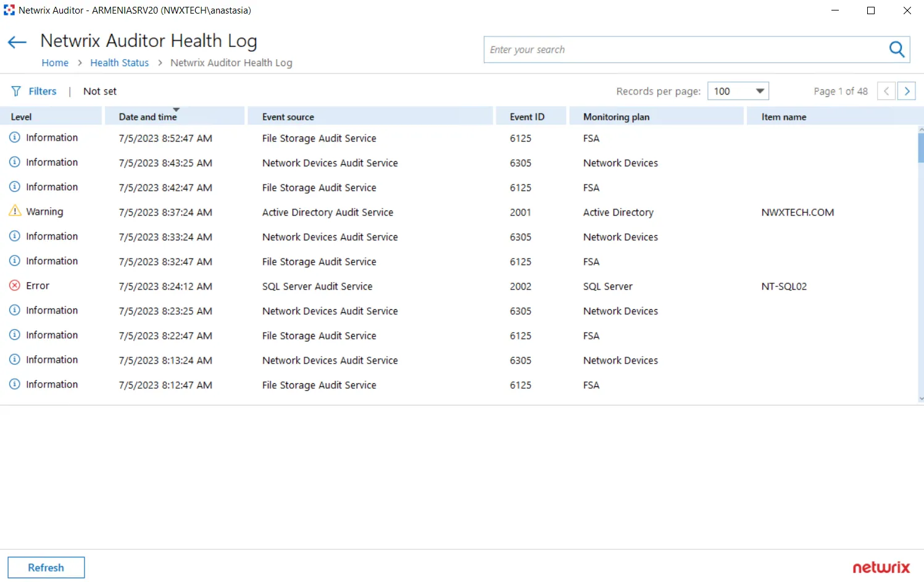Go to the previous page with left chevron
Image resolution: width=924 pixels, height=582 pixels.
click(x=886, y=91)
